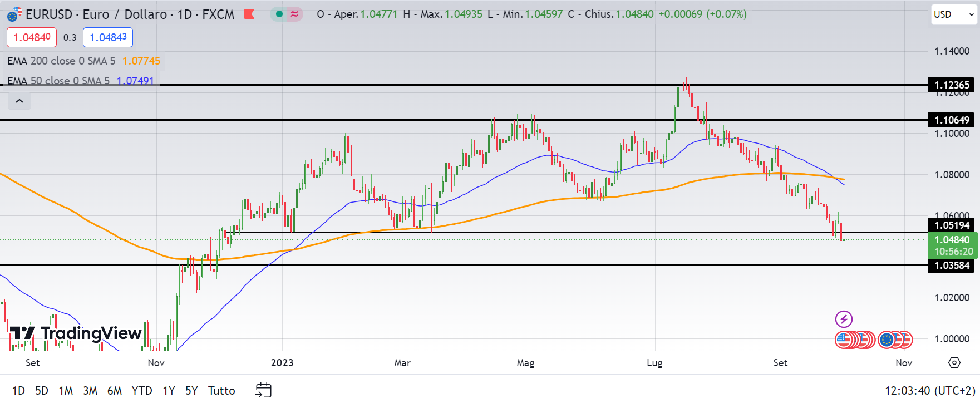
Task: Click the EMA 50 value 1.07491
Action: pos(135,81)
